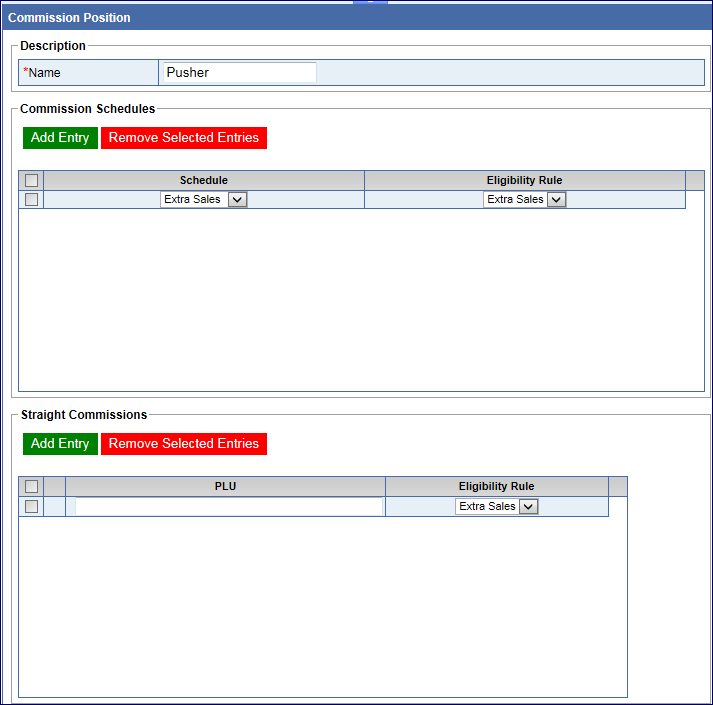Click the empty PLU input field
Viewport: 713px width, 705px height.
[229, 507]
